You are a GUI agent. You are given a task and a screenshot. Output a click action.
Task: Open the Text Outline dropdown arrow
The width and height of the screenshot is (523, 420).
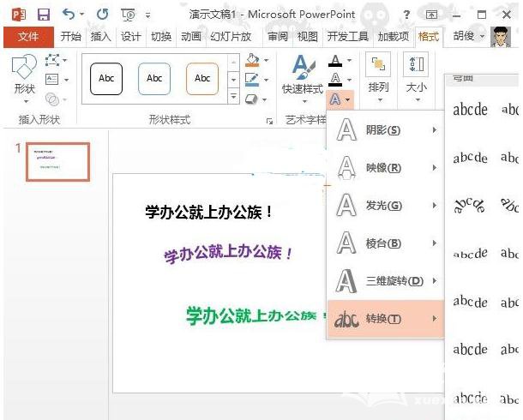coord(349,80)
